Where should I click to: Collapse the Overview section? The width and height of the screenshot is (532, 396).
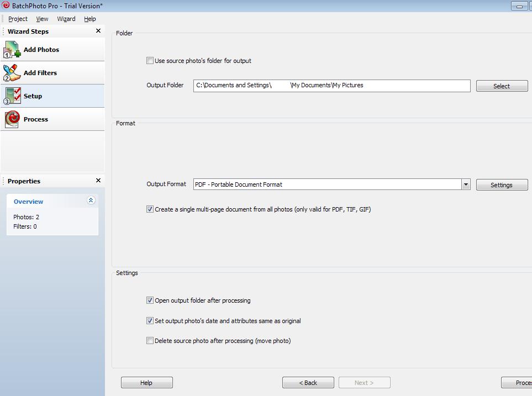coord(91,200)
